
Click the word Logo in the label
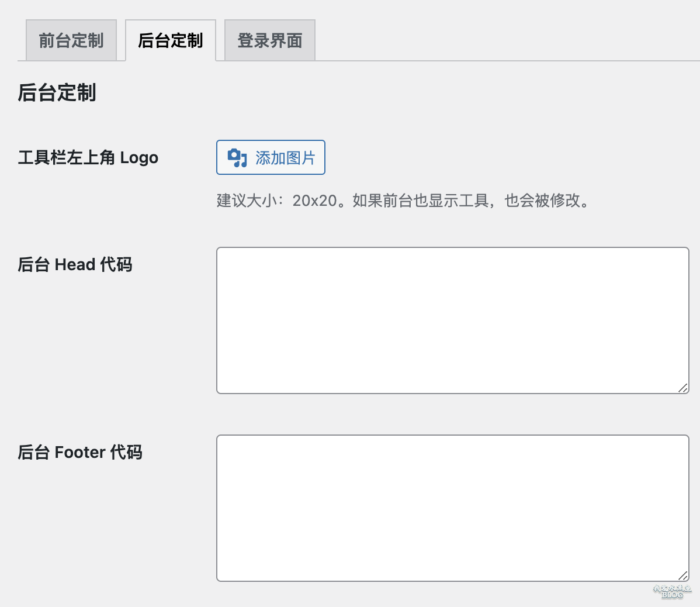(139, 158)
